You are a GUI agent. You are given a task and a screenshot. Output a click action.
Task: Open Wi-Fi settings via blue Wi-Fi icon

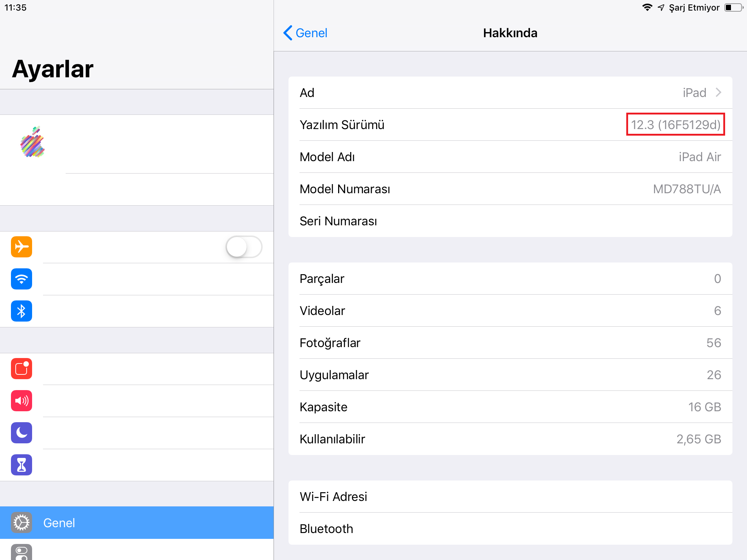(x=22, y=279)
